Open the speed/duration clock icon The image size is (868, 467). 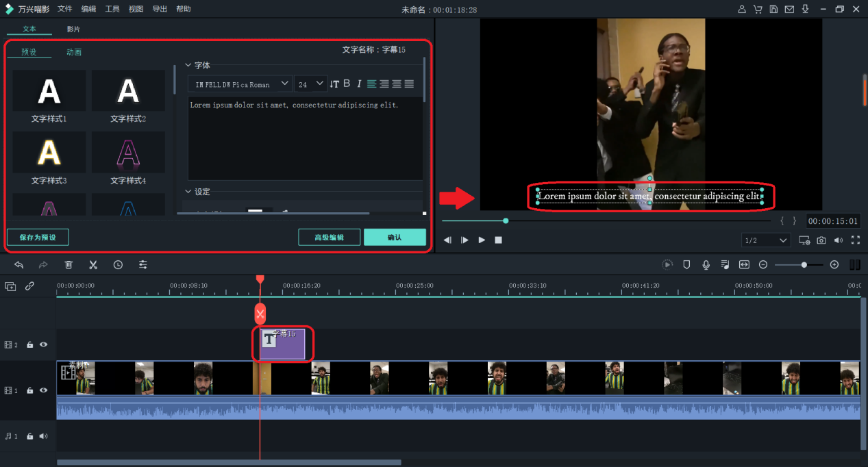click(118, 264)
